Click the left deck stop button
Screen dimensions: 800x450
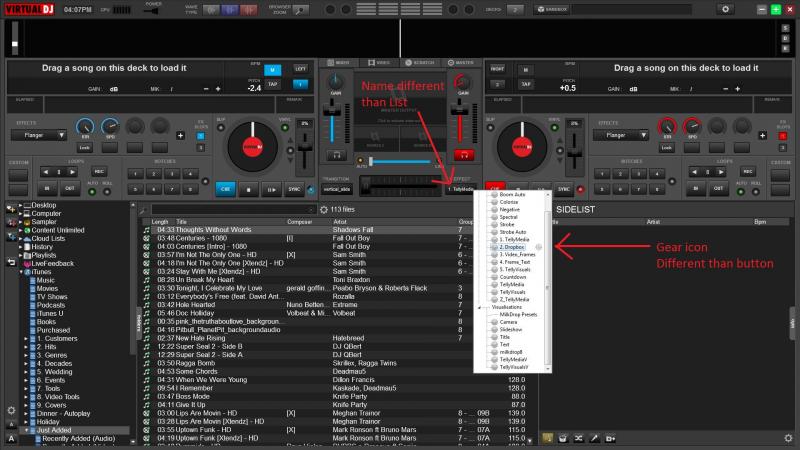248,189
